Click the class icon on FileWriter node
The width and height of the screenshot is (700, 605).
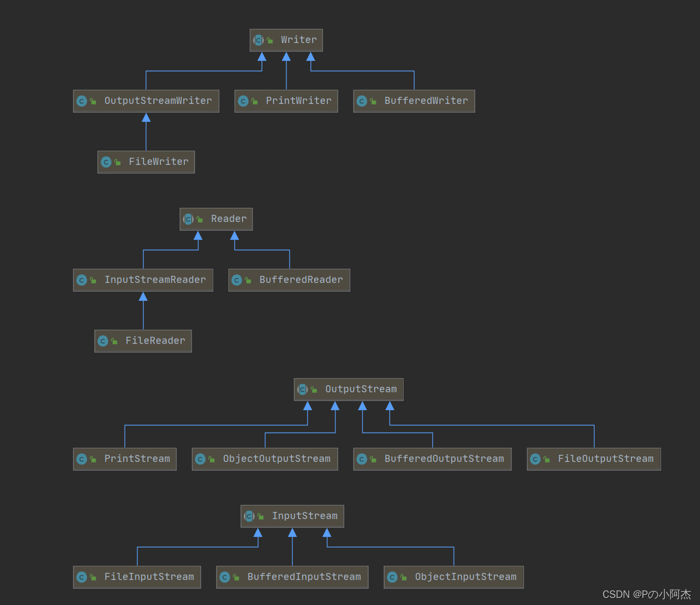pos(106,162)
